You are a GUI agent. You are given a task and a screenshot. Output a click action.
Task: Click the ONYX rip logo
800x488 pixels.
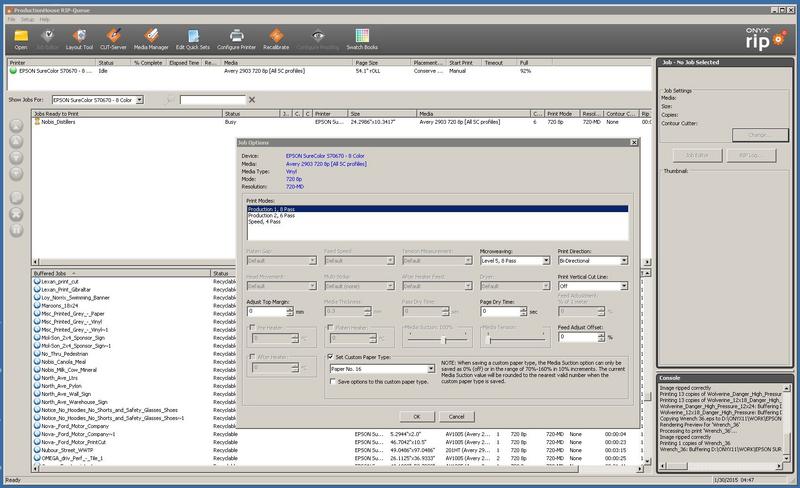764,39
